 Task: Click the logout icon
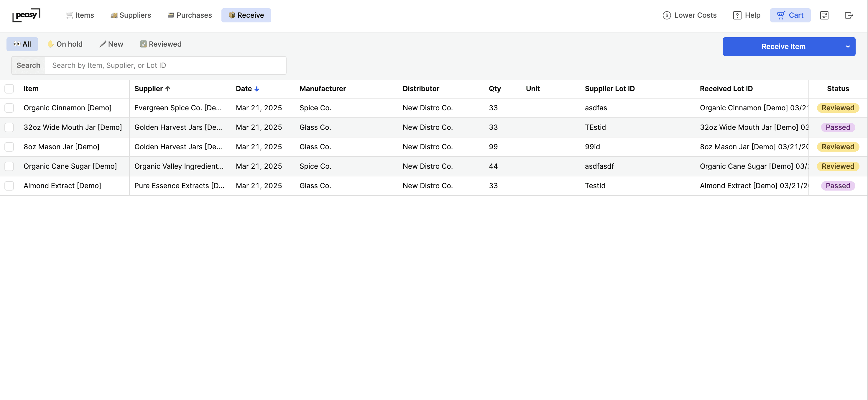pos(849,15)
